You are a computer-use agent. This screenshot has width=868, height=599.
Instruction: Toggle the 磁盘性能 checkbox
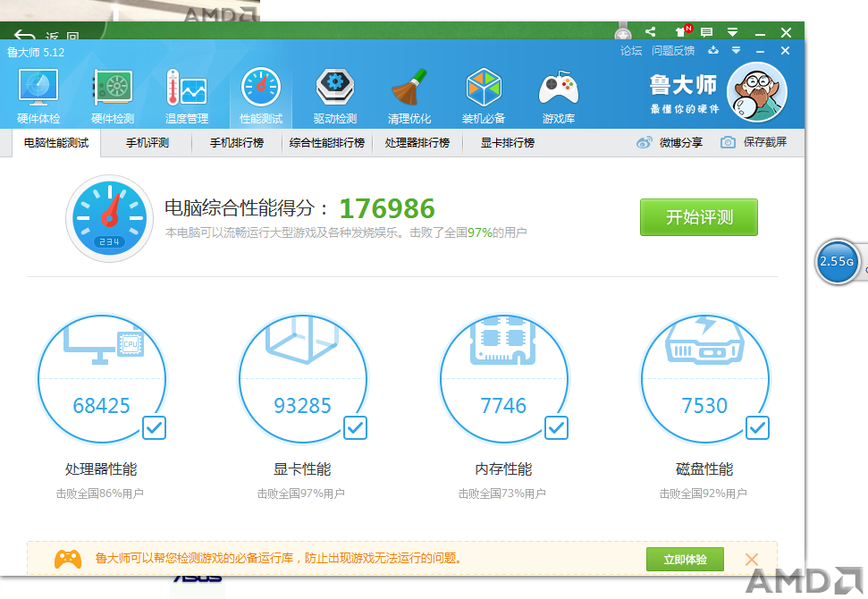click(757, 427)
